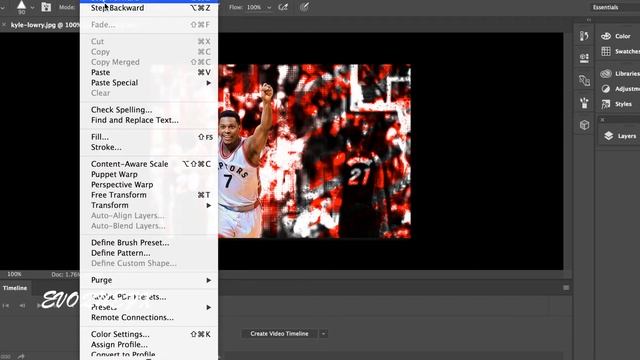Screen dimensions: 640x360
Task: Select Define Brush Preset
Action: point(149,242)
